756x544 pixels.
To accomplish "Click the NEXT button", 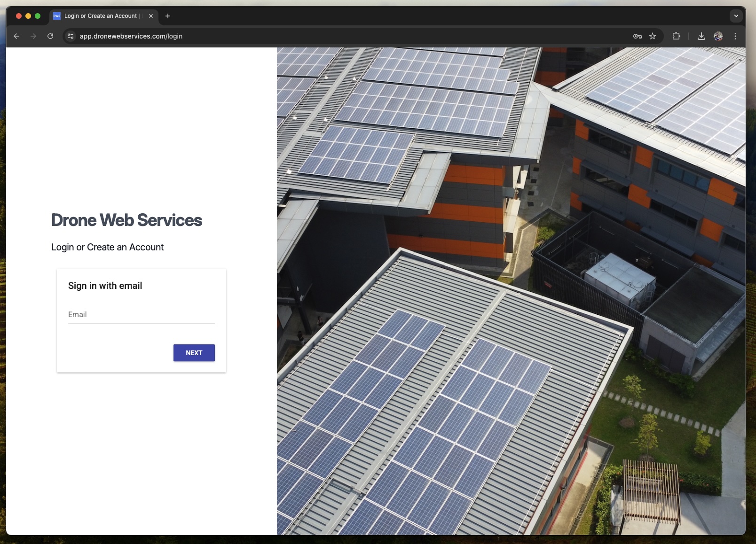I will point(194,353).
